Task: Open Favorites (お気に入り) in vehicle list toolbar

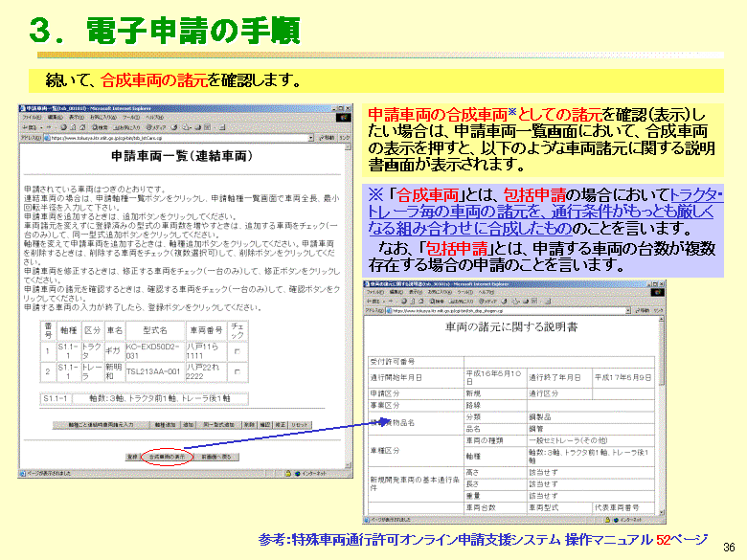Action: point(126,127)
